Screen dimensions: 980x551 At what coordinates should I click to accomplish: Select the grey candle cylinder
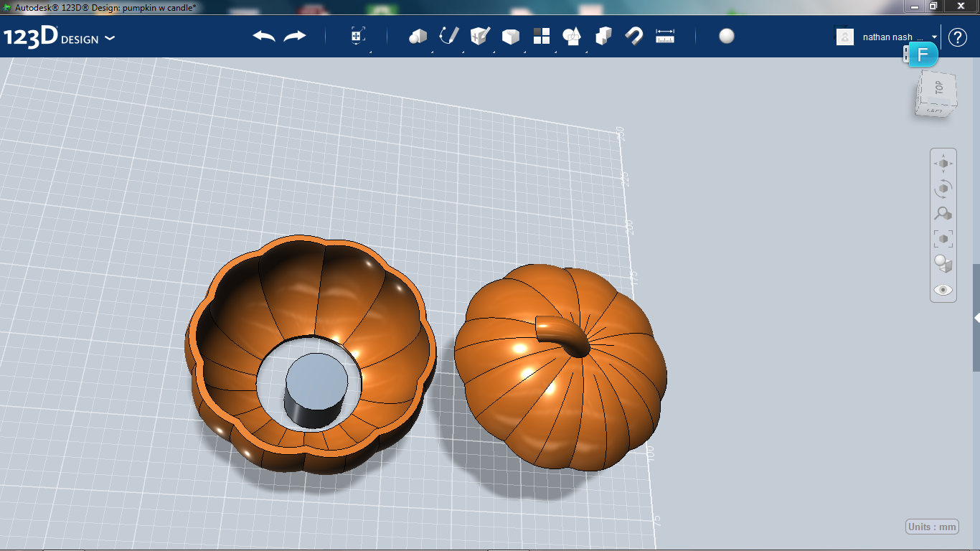(316, 392)
